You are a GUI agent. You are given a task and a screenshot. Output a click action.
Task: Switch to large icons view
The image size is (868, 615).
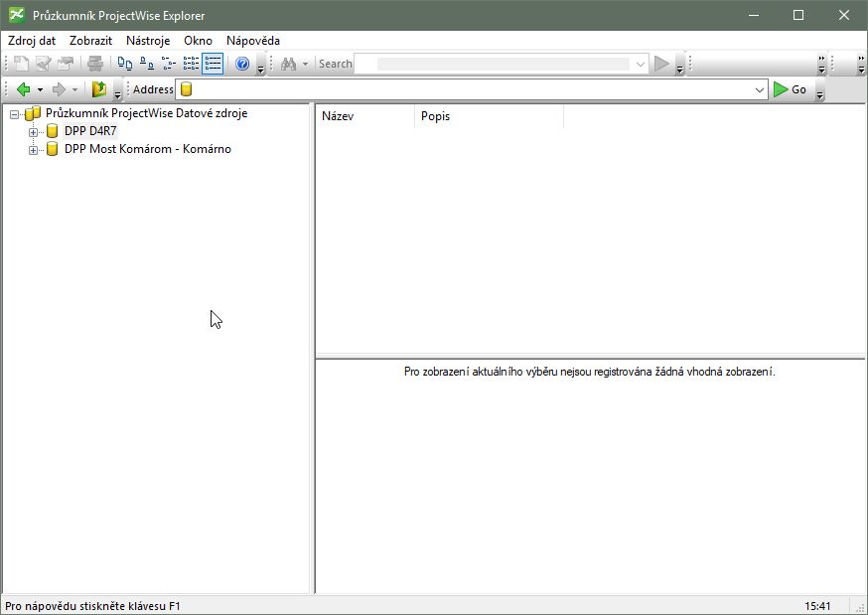(125, 64)
